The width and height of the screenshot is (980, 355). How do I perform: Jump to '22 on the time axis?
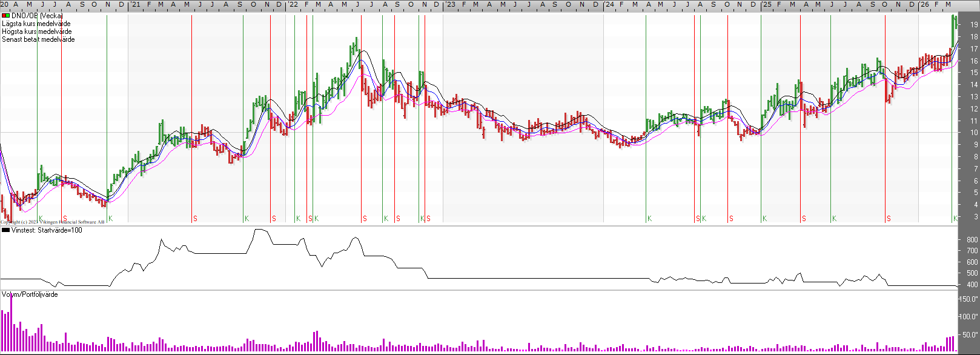click(292, 5)
